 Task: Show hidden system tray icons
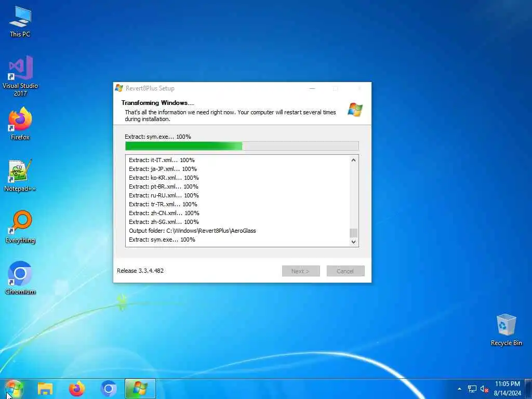click(x=459, y=389)
